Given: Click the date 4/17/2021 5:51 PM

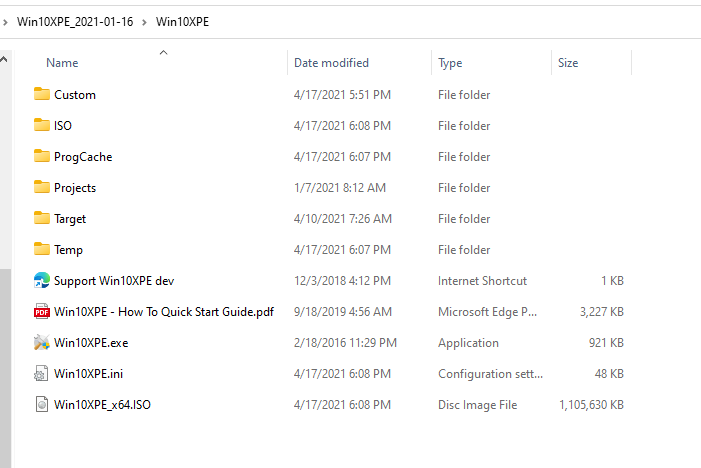Looking at the screenshot, I should (342, 95).
